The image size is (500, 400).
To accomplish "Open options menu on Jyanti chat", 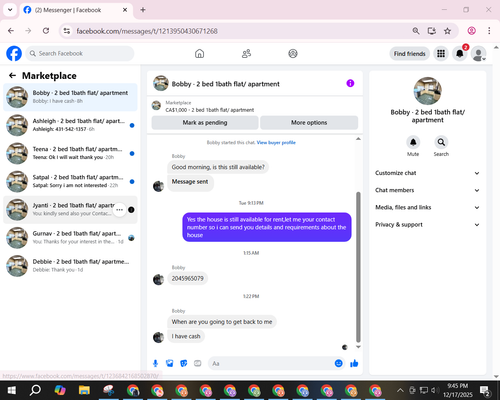I will coord(119,210).
